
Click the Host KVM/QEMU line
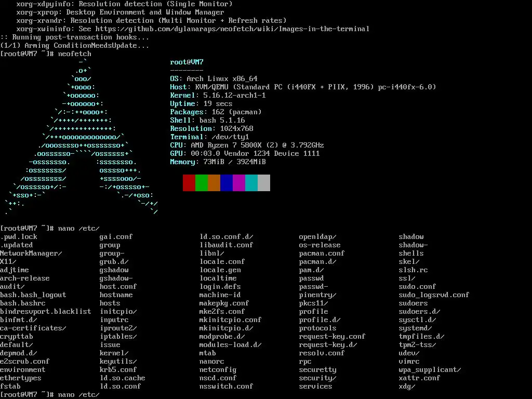pyautogui.click(x=303, y=87)
